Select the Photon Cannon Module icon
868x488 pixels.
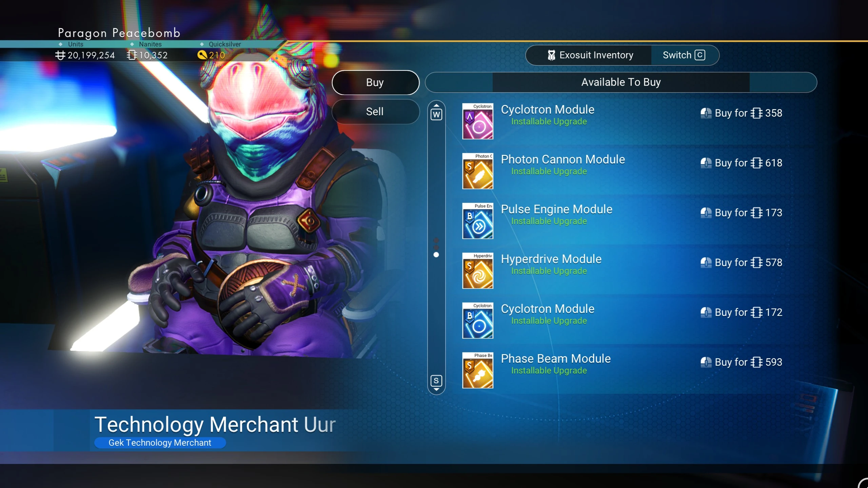click(477, 171)
